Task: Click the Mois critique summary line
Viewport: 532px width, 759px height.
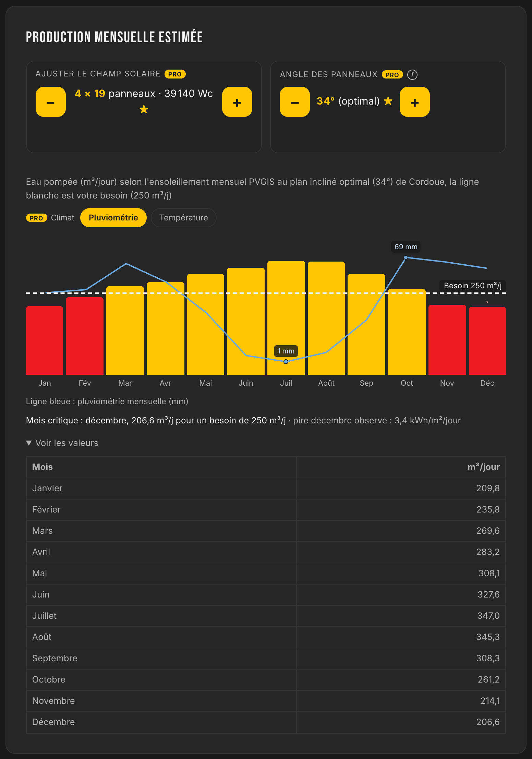Action: [x=243, y=420]
